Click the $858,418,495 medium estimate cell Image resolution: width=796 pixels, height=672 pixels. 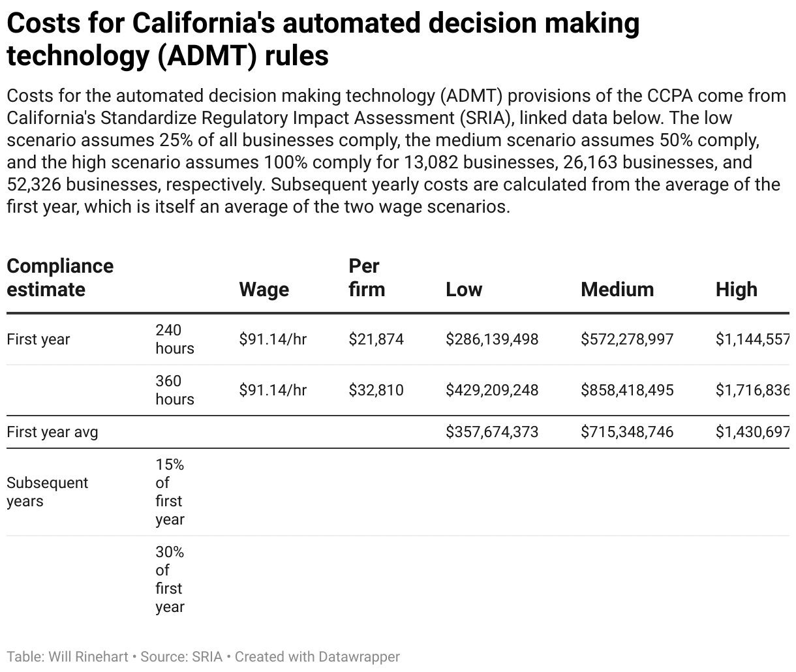[627, 390]
